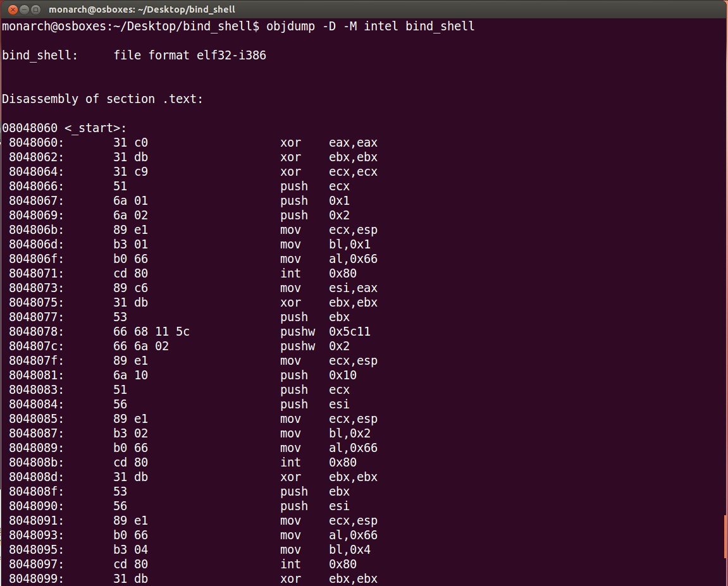Screen dimensions: 728x586
Task: Click 'pushw 0x5c11' instruction
Action: [x=325, y=331]
